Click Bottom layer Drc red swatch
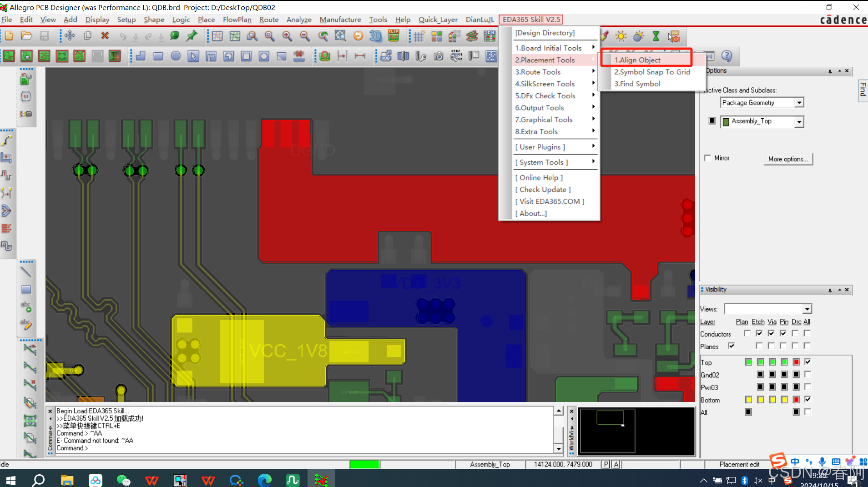The image size is (868, 487). [x=796, y=399]
